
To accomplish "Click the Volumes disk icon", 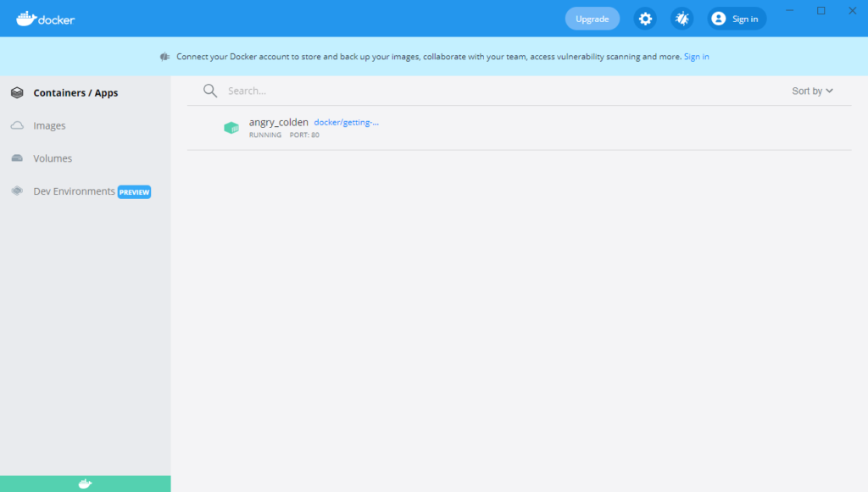I will 17,158.
